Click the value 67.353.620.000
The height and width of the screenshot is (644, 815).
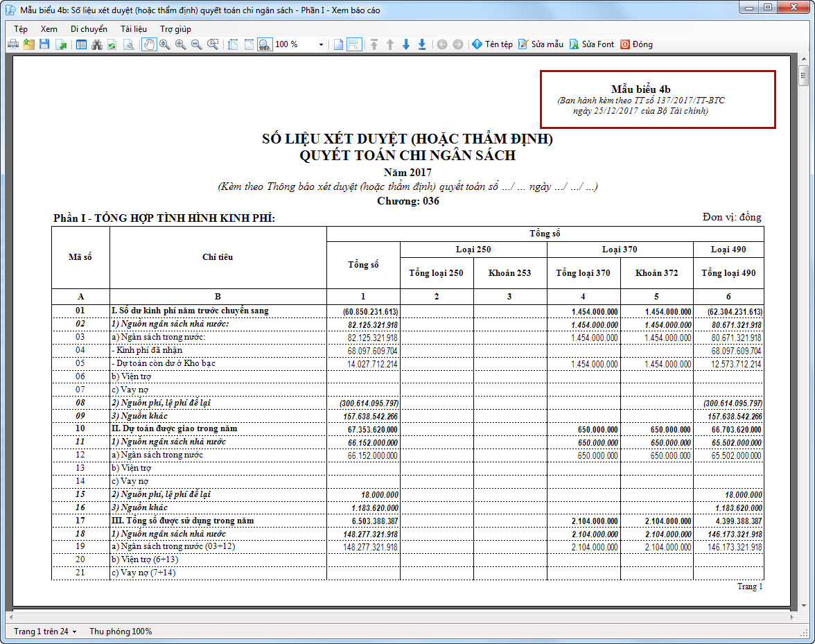(x=373, y=430)
